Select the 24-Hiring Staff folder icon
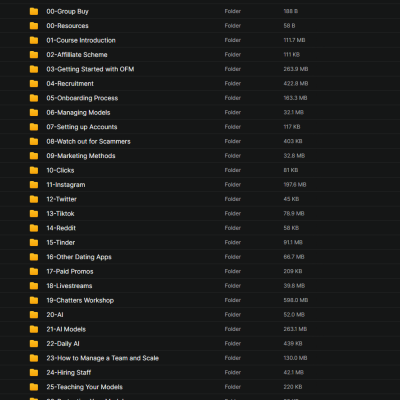The image size is (400, 400). click(34, 372)
